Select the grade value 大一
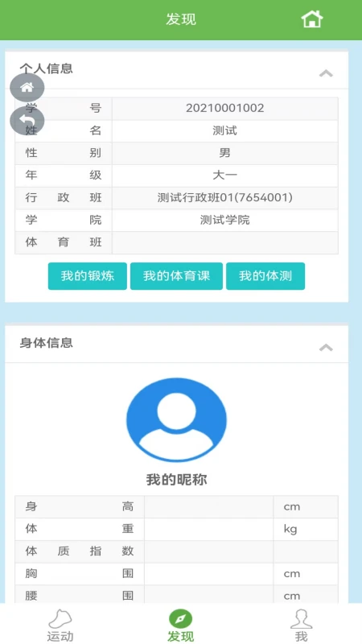This screenshot has width=362, height=644. (225, 175)
